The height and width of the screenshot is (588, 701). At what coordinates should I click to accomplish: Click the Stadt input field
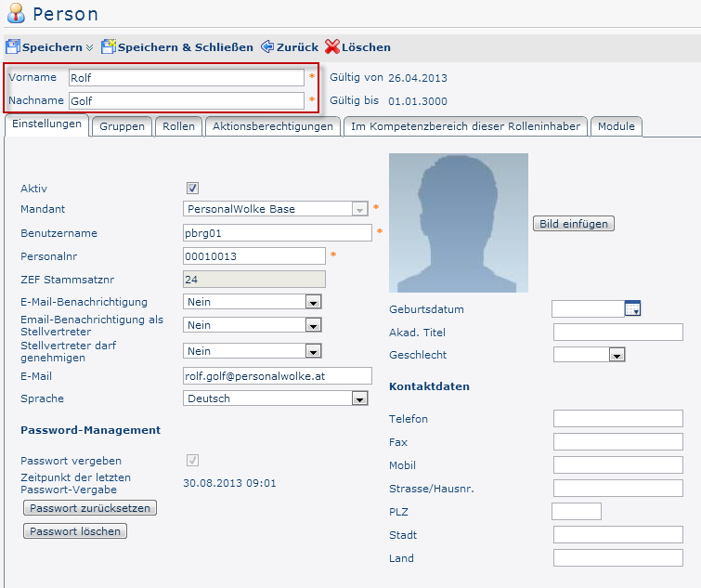[x=617, y=535]
